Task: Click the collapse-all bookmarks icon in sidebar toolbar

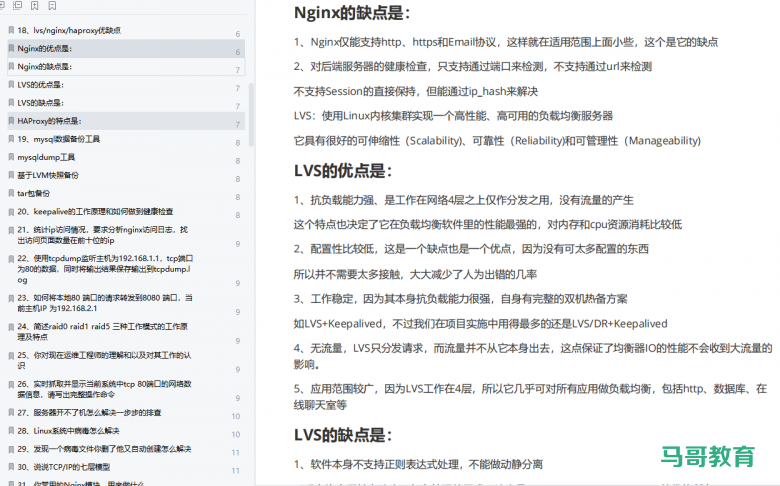Action: (19, 5)
